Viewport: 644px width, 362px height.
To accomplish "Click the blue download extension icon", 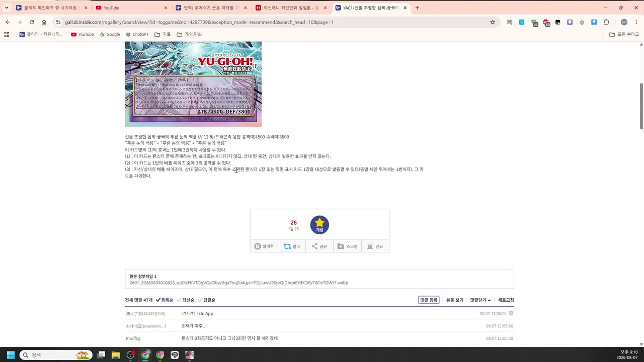I will pyautogui.click(x=594, y=22).
